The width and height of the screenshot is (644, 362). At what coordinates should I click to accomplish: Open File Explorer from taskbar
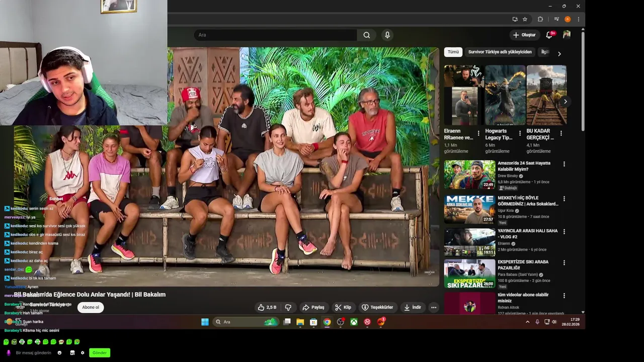click(300, 322)
